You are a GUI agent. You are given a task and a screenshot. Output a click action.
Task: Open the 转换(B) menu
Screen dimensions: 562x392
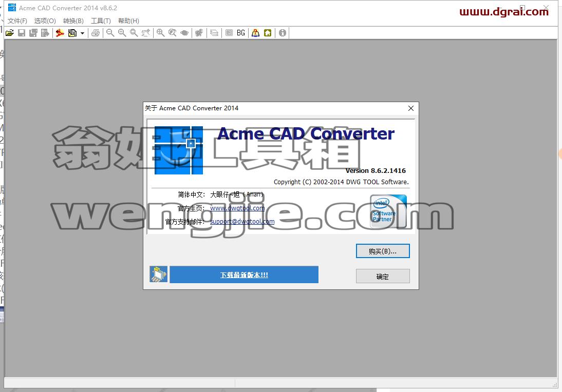(x=73, y=21)
